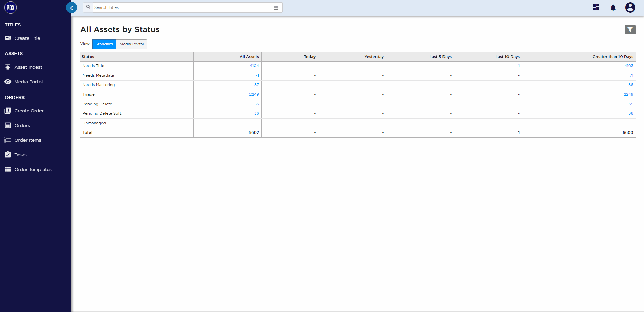Open Needs Title Last 10 Days count 1

pos(519,66)
